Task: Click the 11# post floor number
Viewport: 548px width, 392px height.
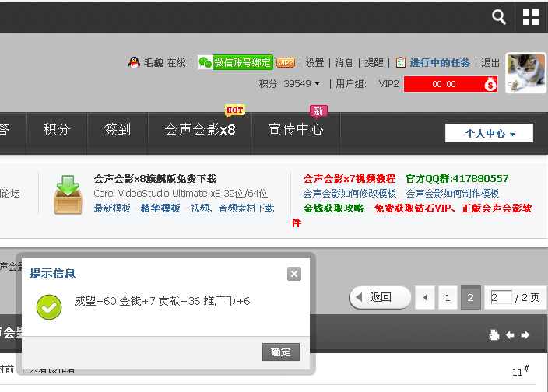Action: (521, 371)
